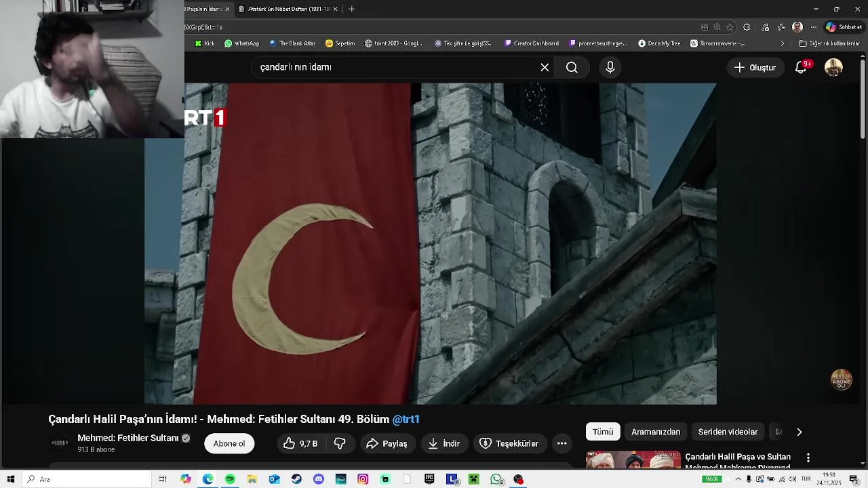Open Spotify from the taskbar

pyautogui.click(x=230, y=479)
